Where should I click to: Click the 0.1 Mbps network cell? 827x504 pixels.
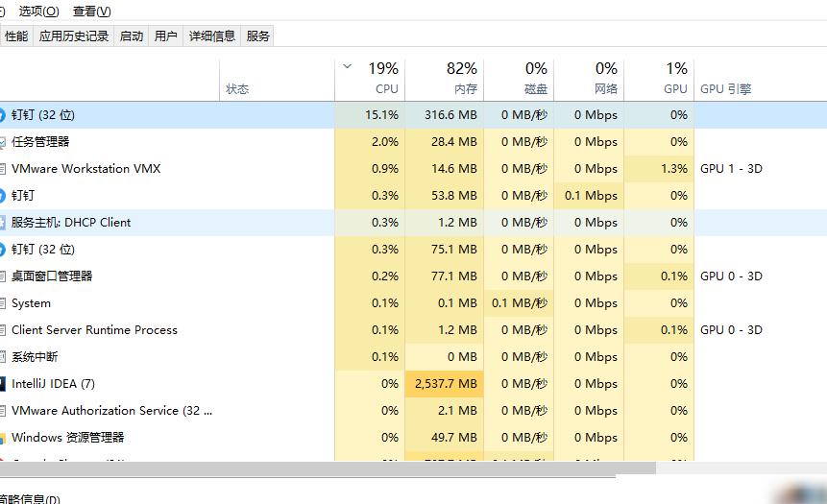pyautogui.click(x=589, y=196)
